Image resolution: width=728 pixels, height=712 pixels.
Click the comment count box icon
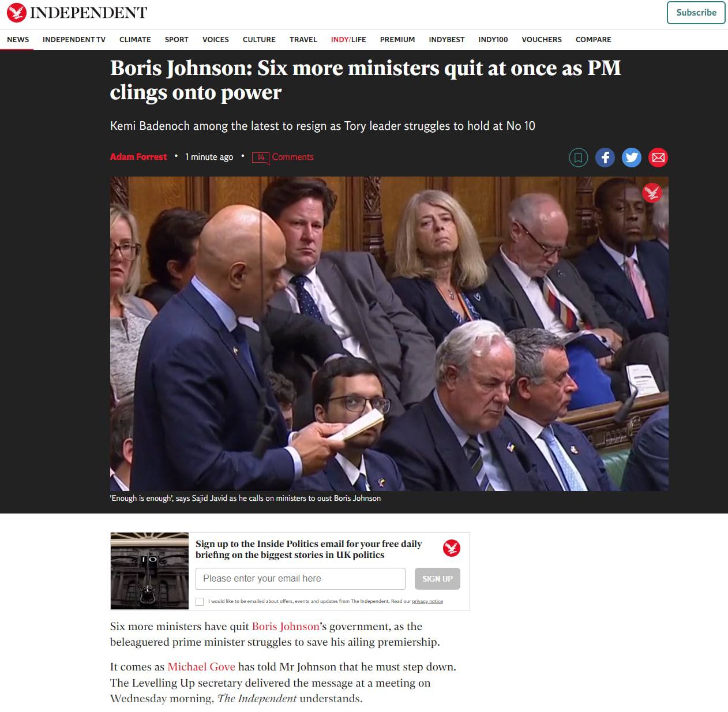coord(261,158)
